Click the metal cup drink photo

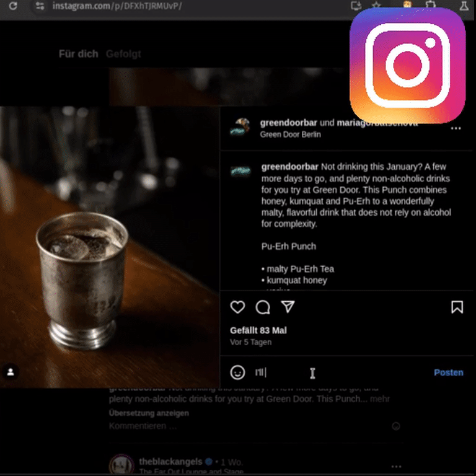pyautogui.click(x=109, y=247)
